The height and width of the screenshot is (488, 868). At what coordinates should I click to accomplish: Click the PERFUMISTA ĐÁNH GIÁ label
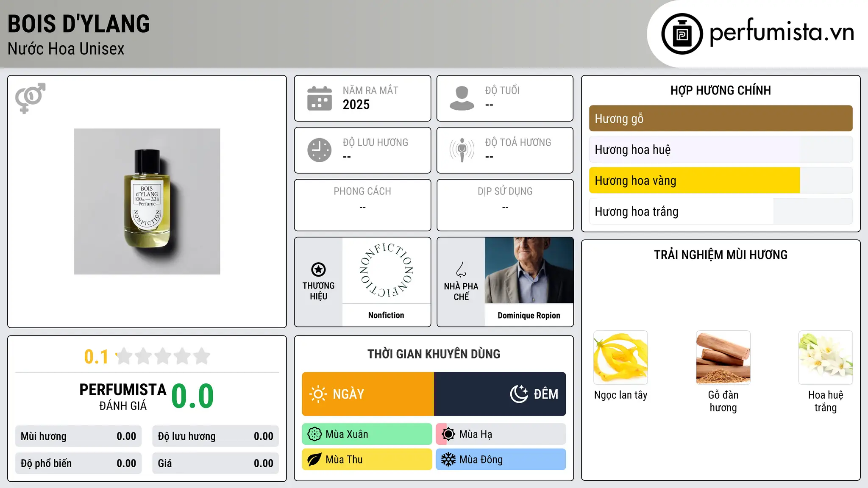click(x=123, y=396)
